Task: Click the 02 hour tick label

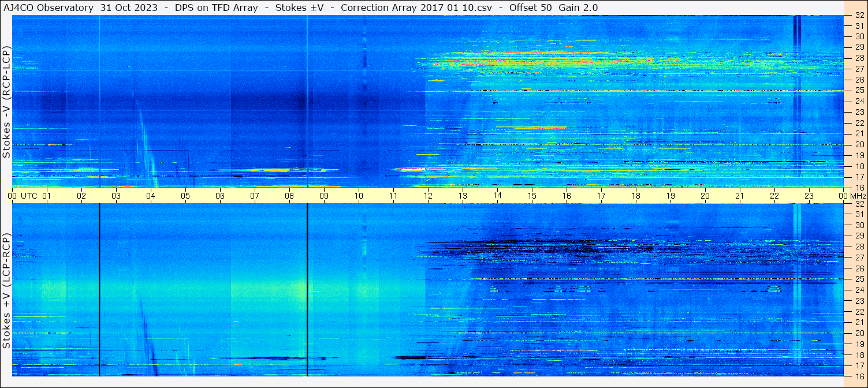Action: coord(81,196)
